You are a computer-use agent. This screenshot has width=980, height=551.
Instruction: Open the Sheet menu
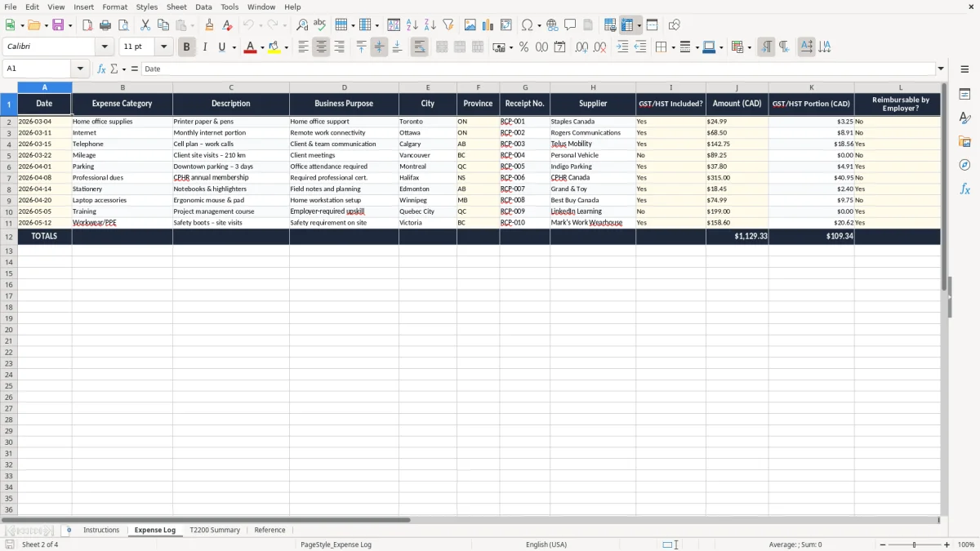coord(176,7)
